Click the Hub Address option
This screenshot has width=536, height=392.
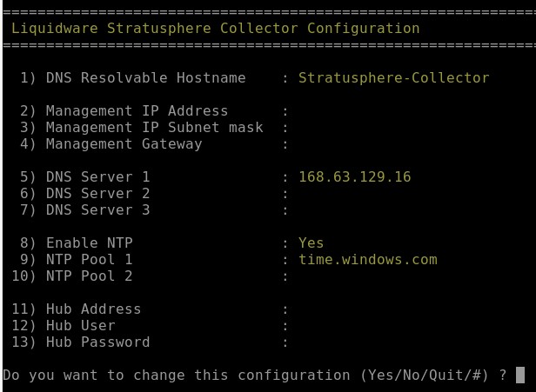coord(77,309)
